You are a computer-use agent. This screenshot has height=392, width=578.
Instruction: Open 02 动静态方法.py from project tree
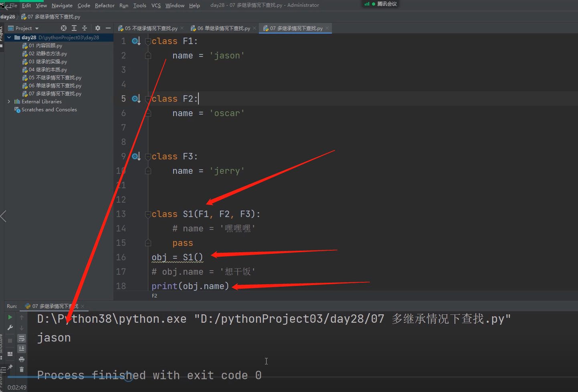click(x=44, y=54)
